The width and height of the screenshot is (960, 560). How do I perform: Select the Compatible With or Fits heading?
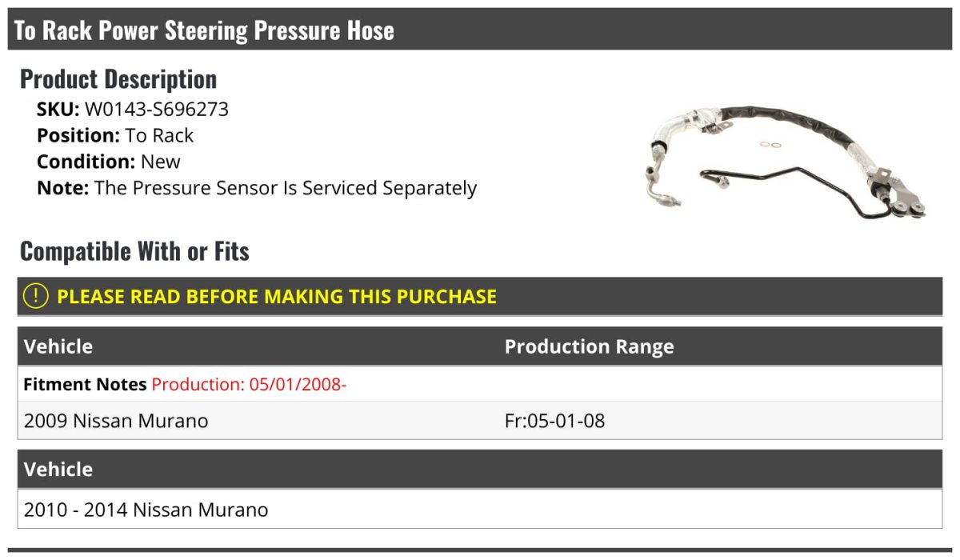coord(134,251)
